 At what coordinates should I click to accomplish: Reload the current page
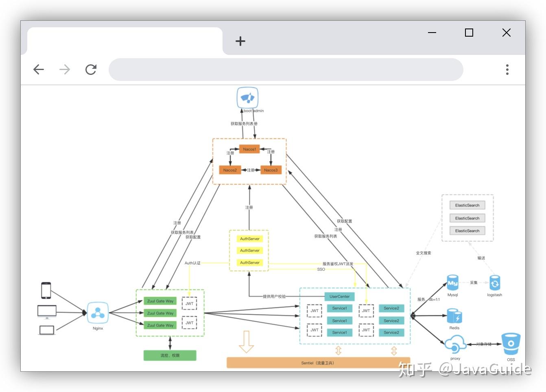91,70
